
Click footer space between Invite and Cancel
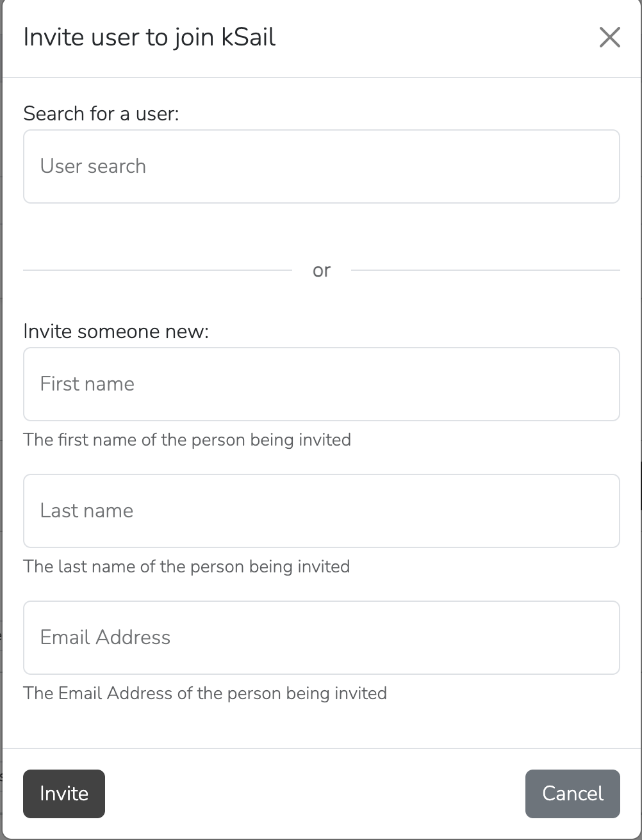click(314, 794)
